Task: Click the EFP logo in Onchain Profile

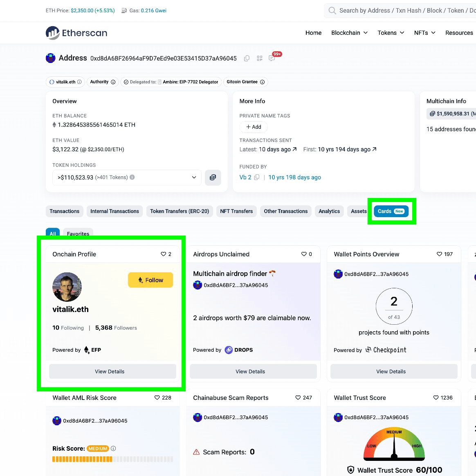Action: [x=92, y=350]
